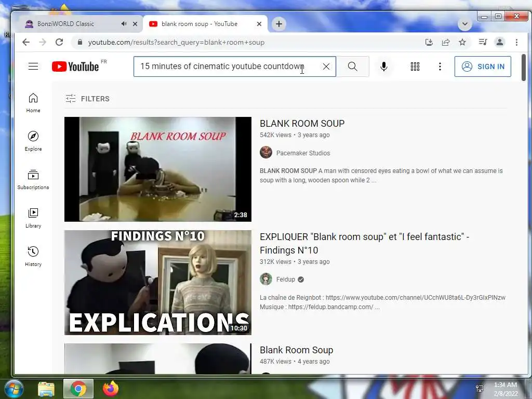Viewport: 532px width, 399px height.
Task: Open Subscriptions in the sidebar
Action: coord(33,179)
